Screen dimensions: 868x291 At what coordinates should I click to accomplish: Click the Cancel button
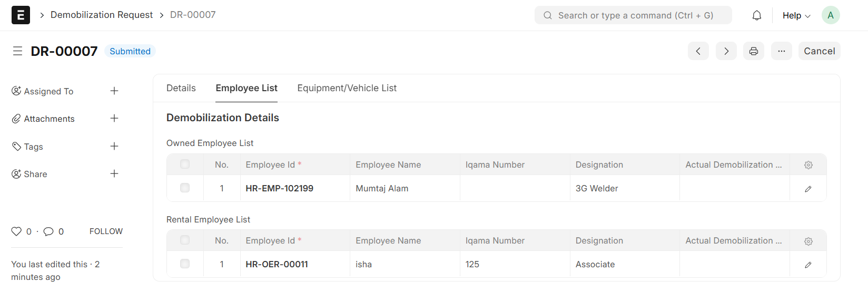[x=819, y=51]
